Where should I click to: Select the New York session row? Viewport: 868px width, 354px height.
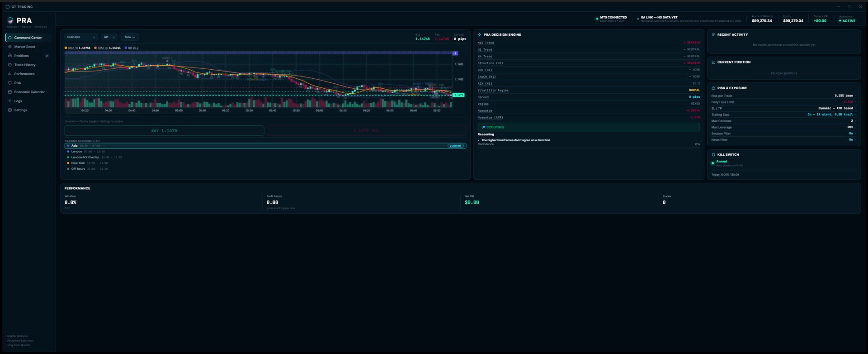pos(265,163)
